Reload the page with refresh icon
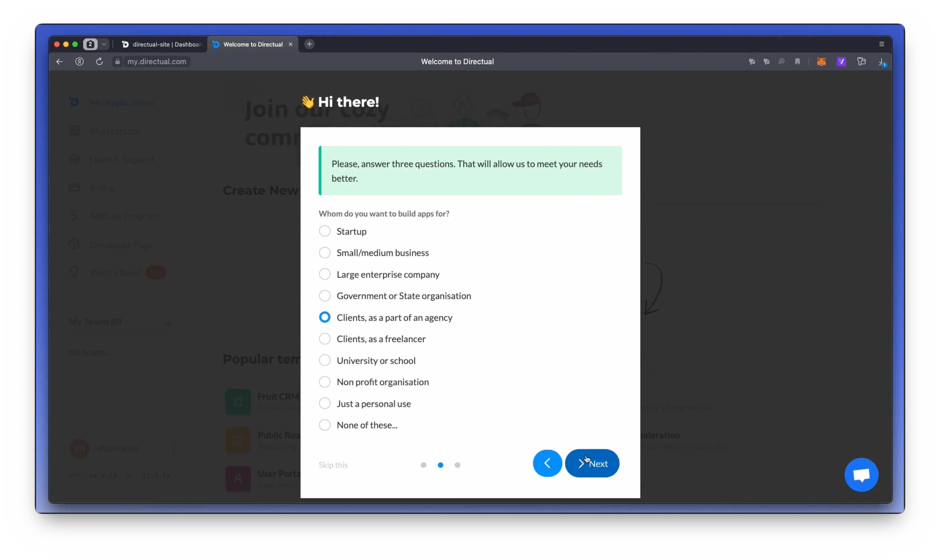Viewport: 940px width, 560px height. [x=99, y=61]
